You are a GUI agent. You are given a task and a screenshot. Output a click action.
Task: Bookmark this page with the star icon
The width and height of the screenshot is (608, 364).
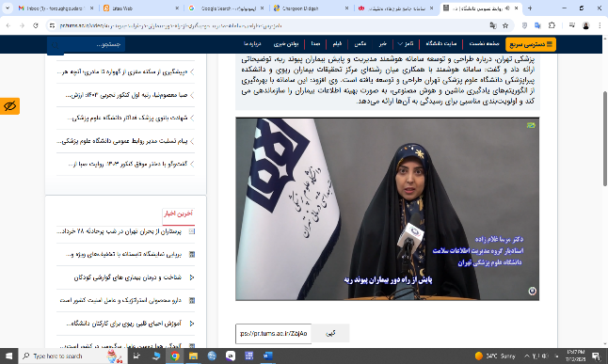coord(505,25)
